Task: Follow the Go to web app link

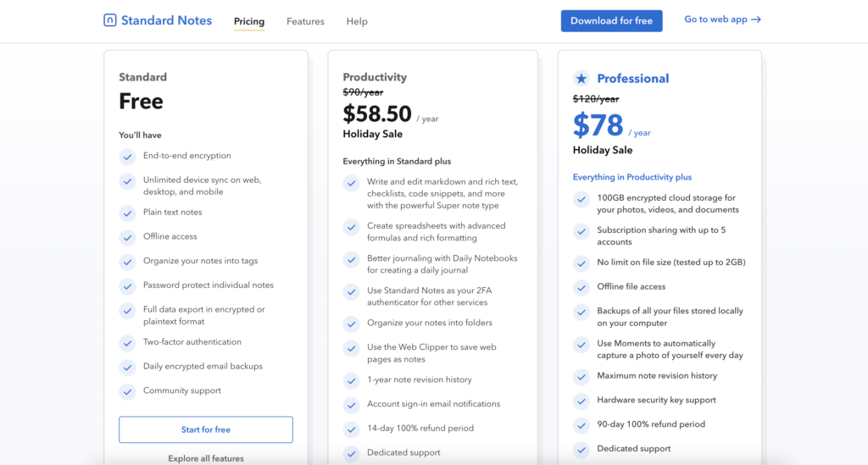Action: point(722,19)
